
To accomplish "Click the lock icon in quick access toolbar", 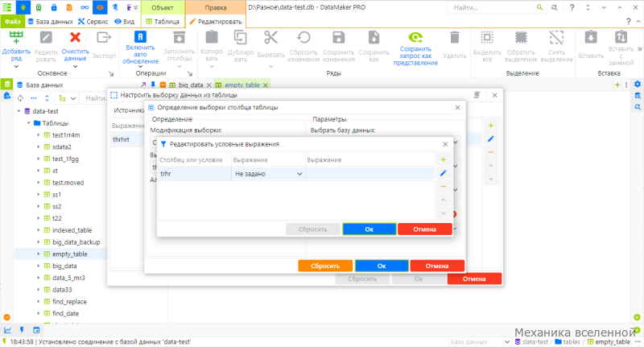I will click(54, 7).
